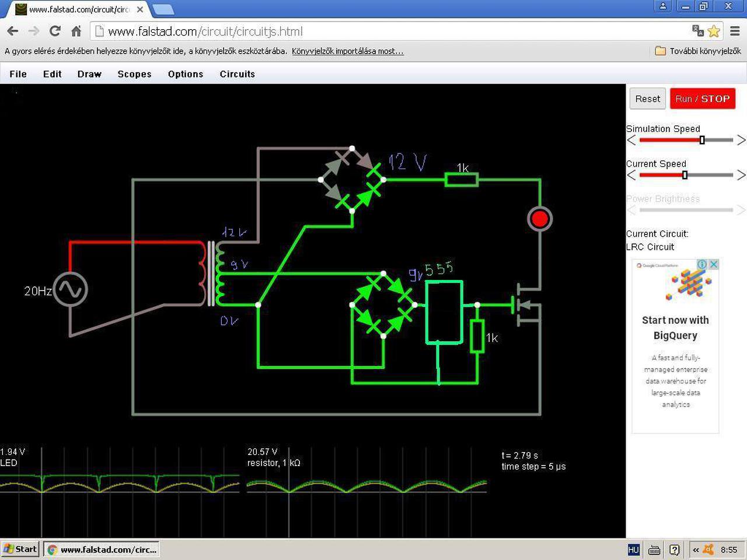Click the 20Hz source label

[x=38, y=290]
